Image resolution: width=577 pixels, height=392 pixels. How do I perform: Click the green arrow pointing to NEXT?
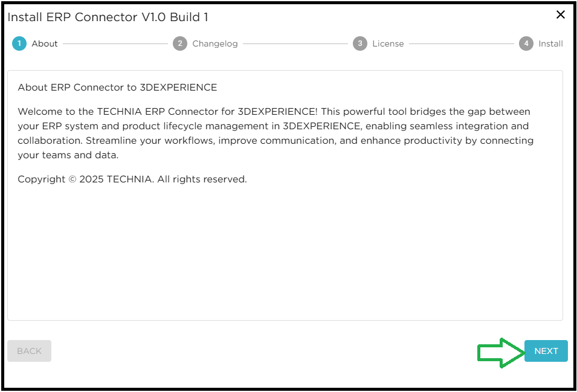click(x=500, y=351)
